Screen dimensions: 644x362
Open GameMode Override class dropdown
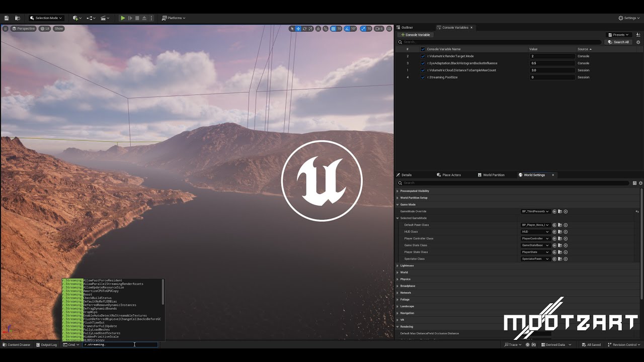pos(535,212)
